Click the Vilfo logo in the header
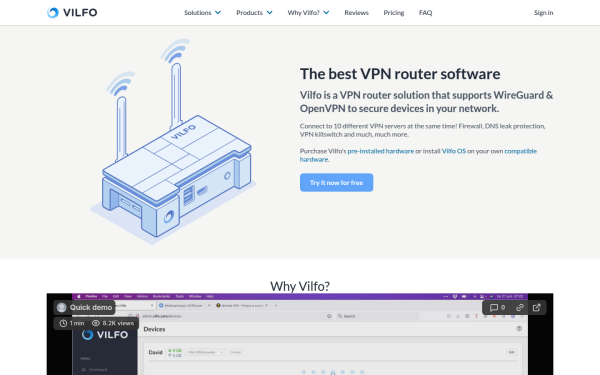This screenshot has height=375, width=600. [72, 13]
